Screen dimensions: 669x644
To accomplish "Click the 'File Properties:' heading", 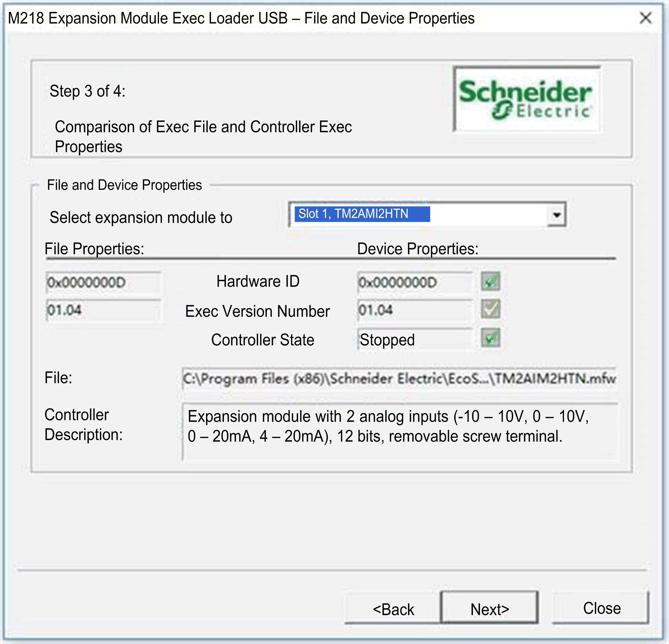I will [94, 249].
